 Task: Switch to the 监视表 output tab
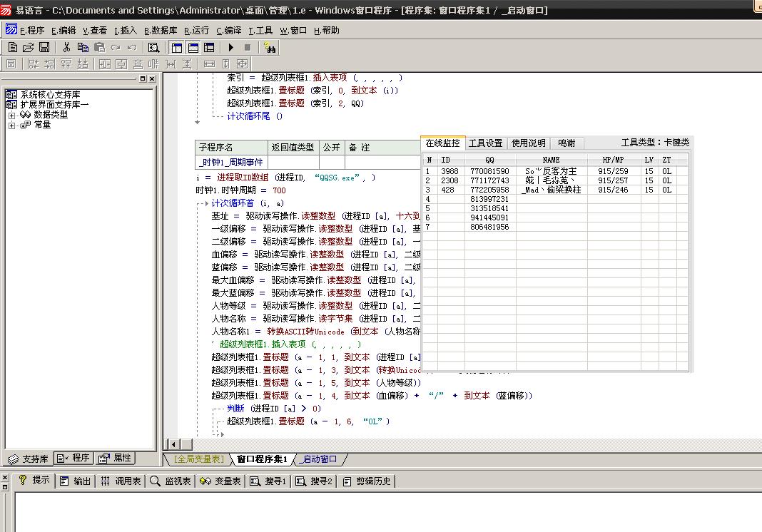coord(171,481)
